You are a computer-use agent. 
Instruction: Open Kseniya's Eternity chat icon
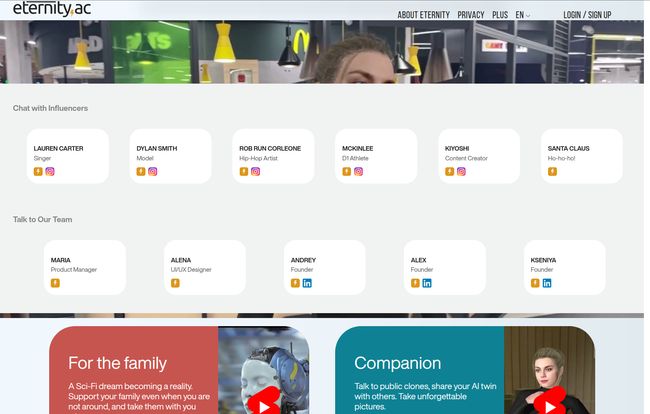coord(535,283)
